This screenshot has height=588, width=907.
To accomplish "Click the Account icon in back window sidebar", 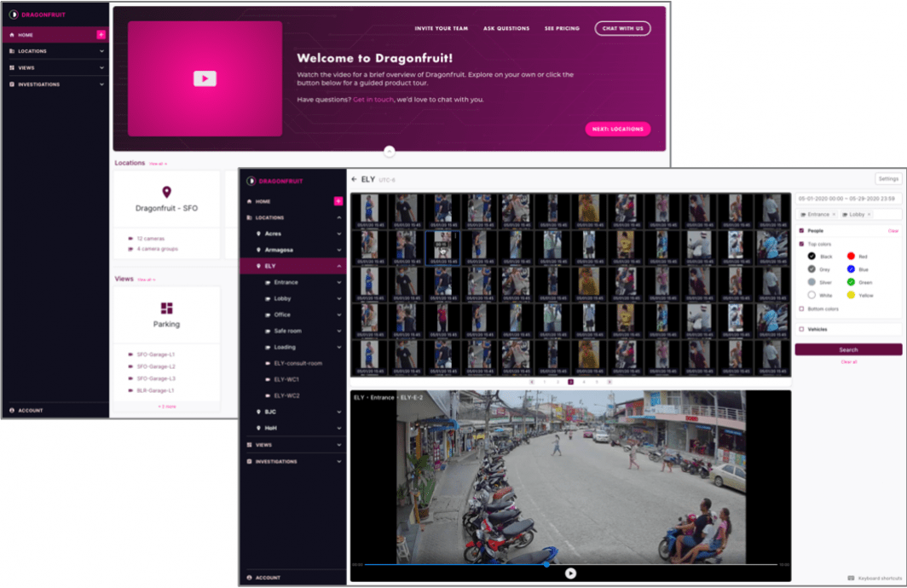I will [12, 410].
